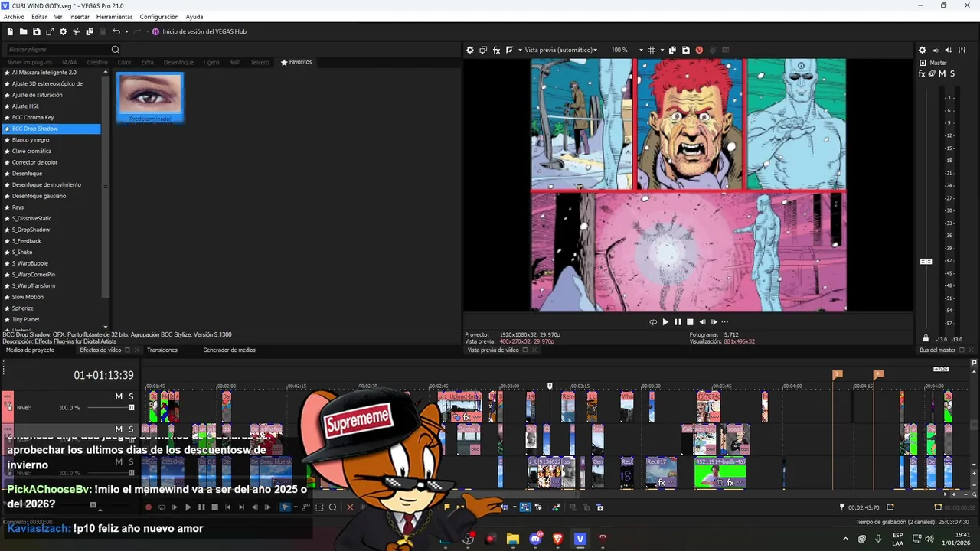This screenshot has width=980, height=551.
Task: Solo the Master bus
Action: [x=952, y=73]
